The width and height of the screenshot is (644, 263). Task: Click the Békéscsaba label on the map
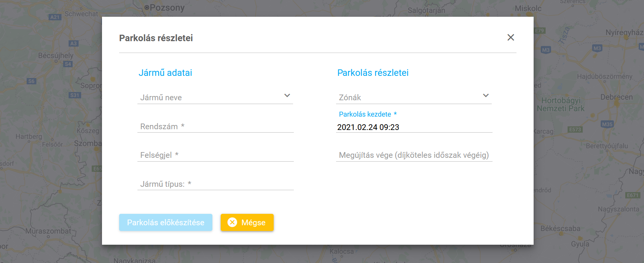560,229
